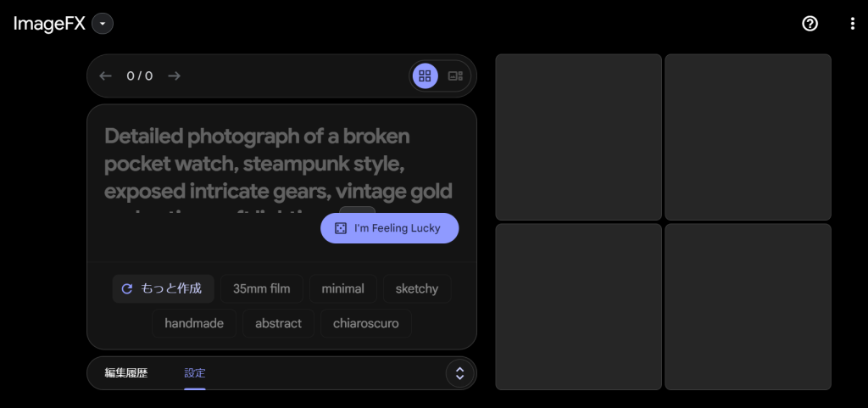Click the dice icon on I'm Feeling Lucky
Viewport: 868px width, 408px height.
[340, 228]
